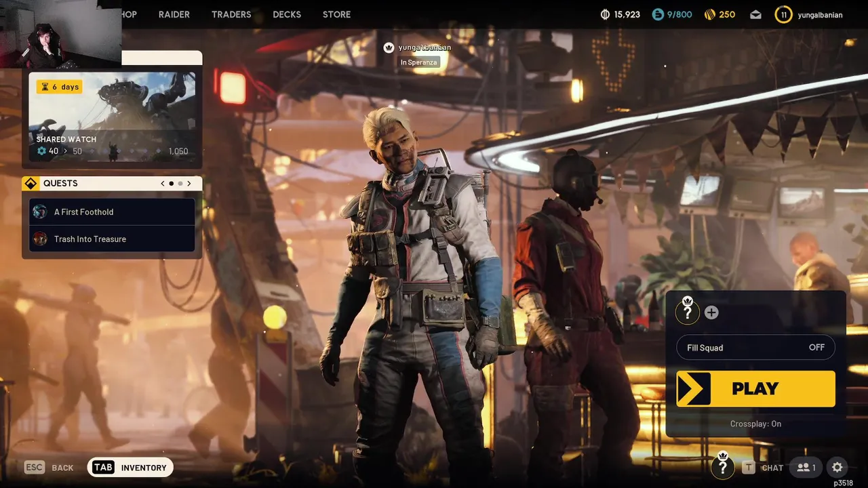Click the A First Foothold trader portrait
The height and width of the screenshot is (488, 868).
click(40, 211)
